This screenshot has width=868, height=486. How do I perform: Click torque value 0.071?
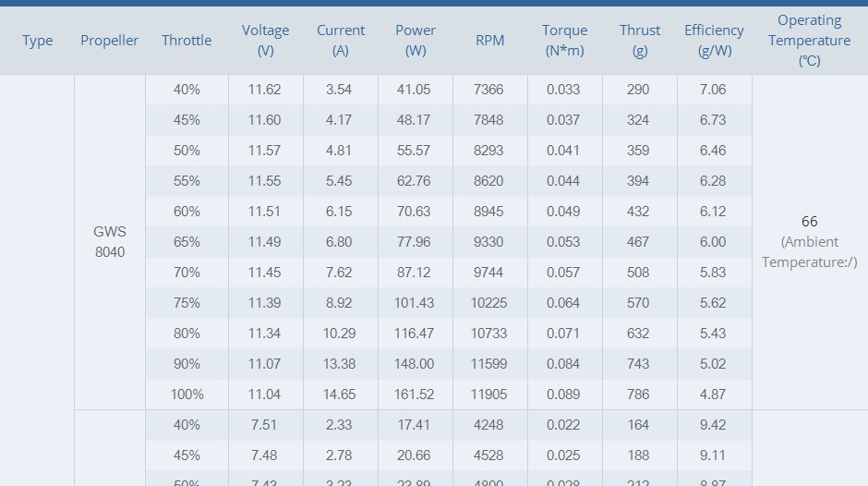(x=563, y=334)
